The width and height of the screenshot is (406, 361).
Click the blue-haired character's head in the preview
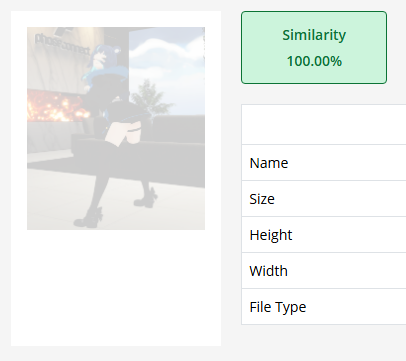coord(103,56)
